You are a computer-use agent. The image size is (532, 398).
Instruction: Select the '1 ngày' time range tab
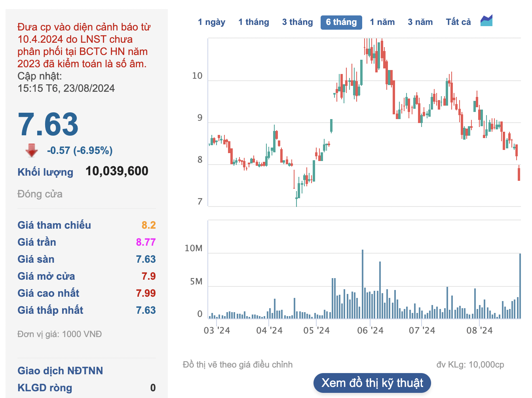pyautogui.click(x=212, y=22)
